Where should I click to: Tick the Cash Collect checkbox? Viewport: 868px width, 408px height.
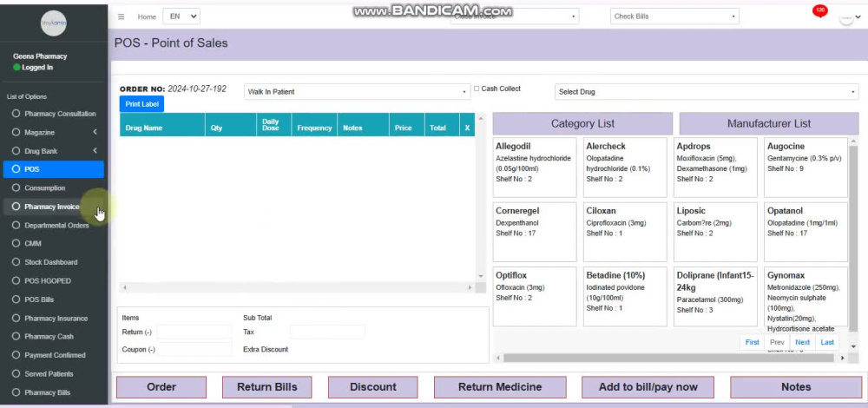point(477,89)
